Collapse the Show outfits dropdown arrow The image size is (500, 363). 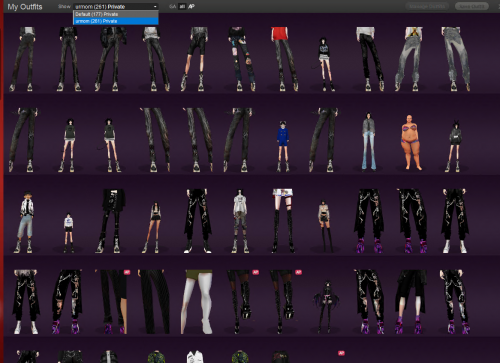pyautogui.click(x=155, y=6)
